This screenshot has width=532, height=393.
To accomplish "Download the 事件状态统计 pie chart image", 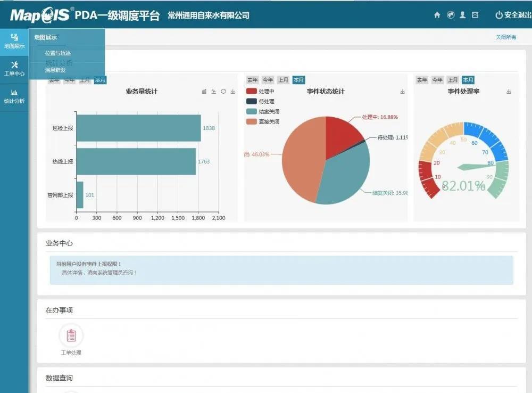I will click(402, 92).
